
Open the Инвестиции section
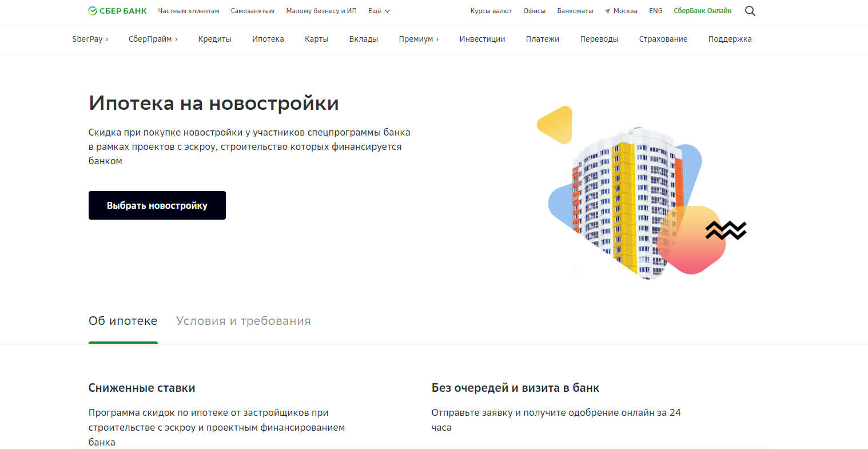[483, 39]
